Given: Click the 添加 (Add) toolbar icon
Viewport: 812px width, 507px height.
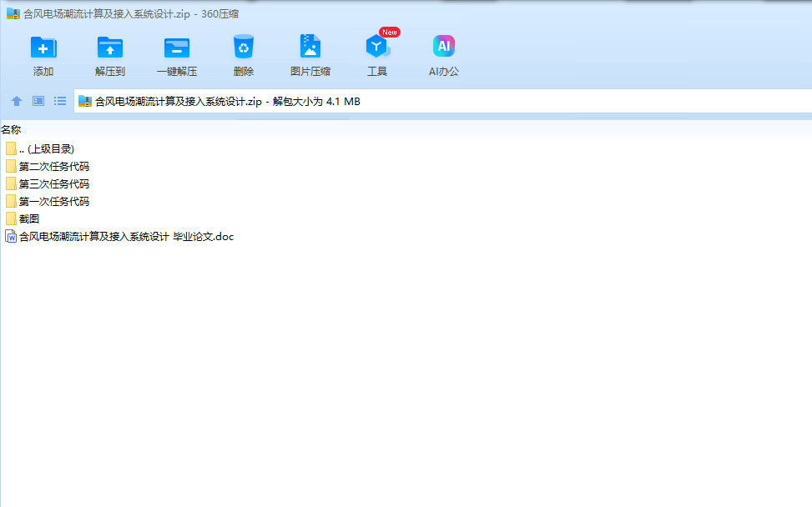Looking at the screenshot, I should tap(43, 48).
